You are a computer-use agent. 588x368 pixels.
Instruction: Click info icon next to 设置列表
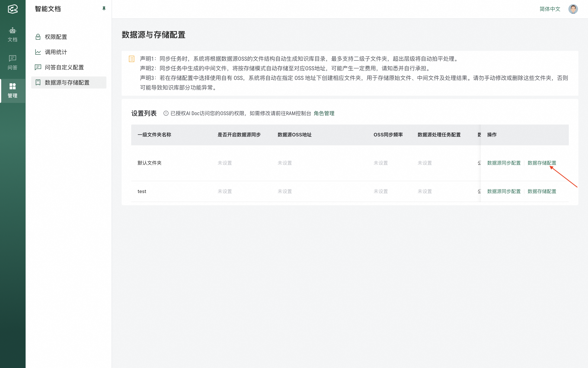coord(166,113)
